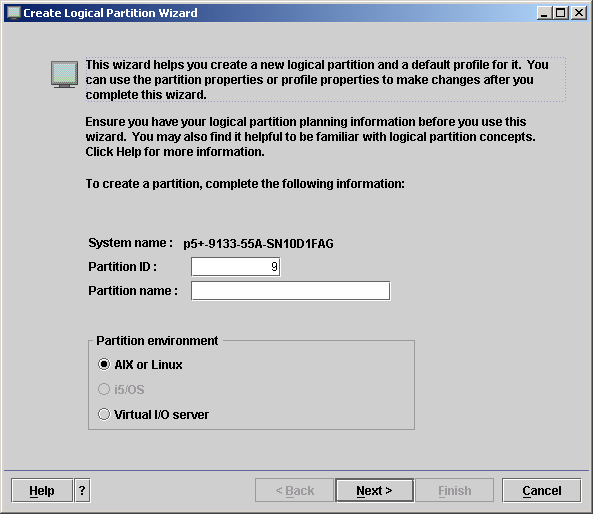Click the Finish button
Screen dimensions: 593x514
(x=455, y=491)
